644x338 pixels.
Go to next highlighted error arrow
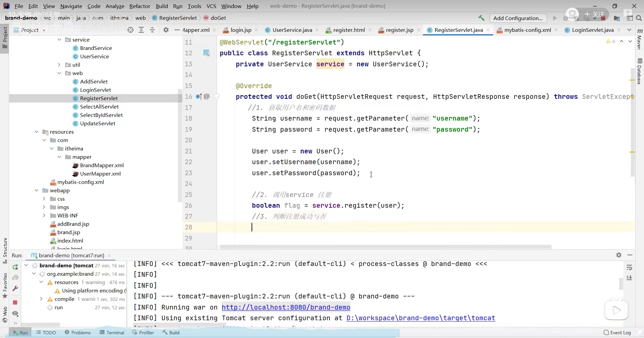(630, 41)
